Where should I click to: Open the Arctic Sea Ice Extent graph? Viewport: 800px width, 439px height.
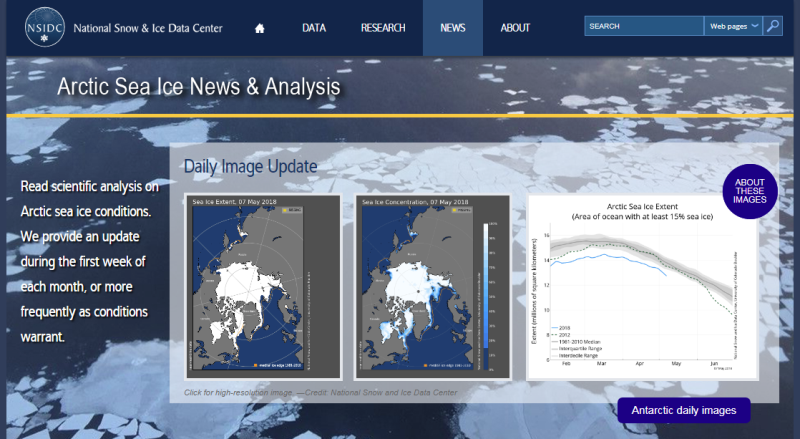[642, 287]
